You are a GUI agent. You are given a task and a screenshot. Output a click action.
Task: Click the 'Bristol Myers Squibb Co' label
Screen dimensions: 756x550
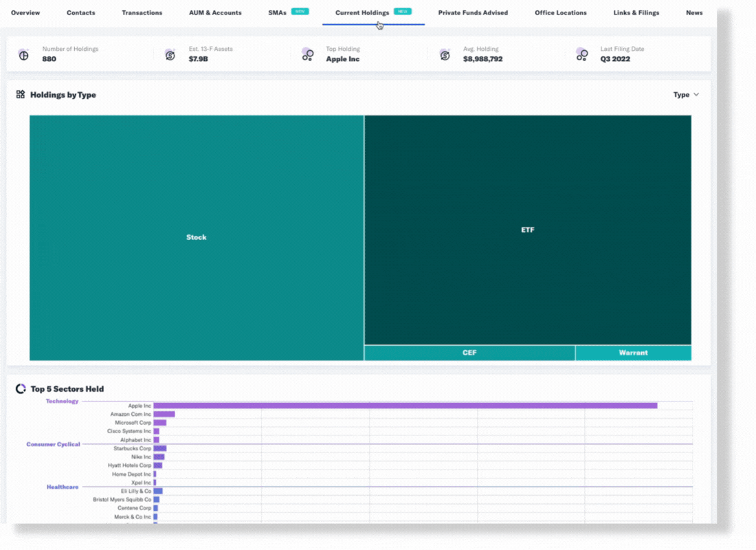pyautogui.click(x=122, y=500)
